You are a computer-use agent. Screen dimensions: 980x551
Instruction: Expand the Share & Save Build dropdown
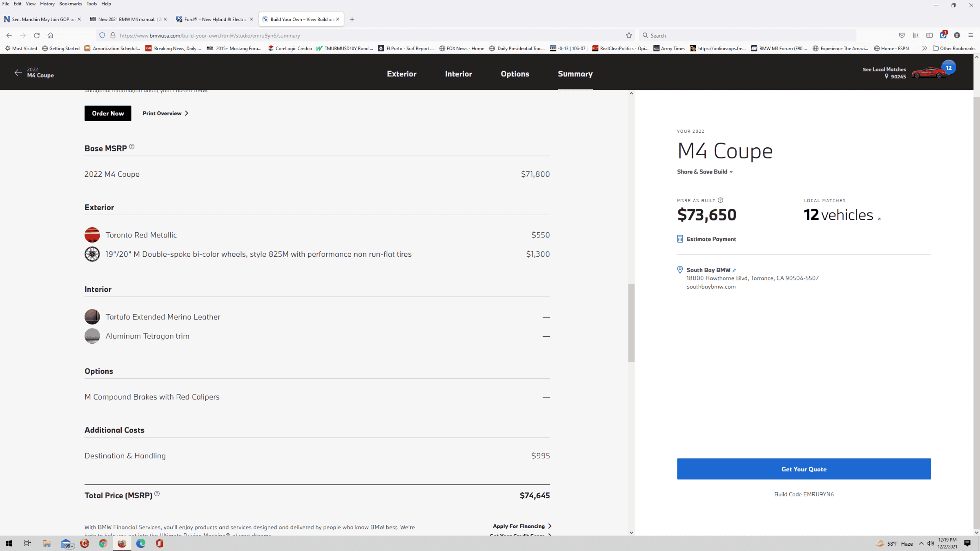(705, 172)
